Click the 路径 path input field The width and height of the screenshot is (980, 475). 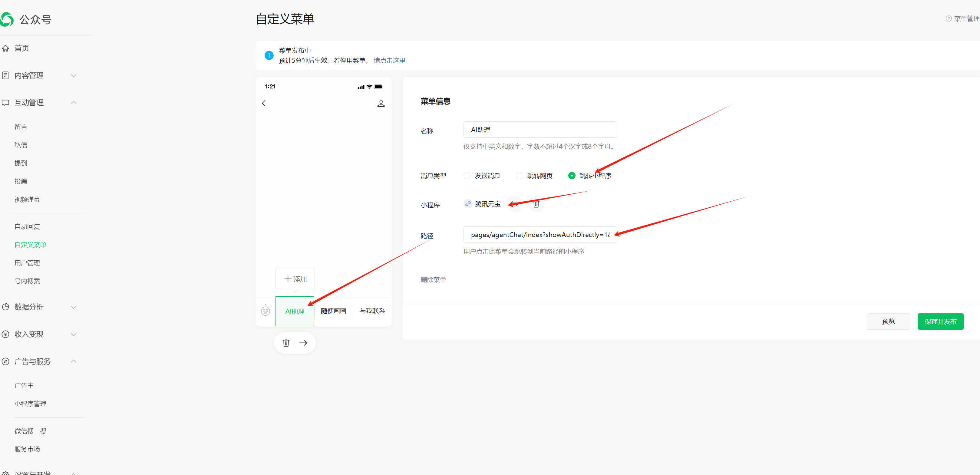pyautogui.click(x=539, y=235)
